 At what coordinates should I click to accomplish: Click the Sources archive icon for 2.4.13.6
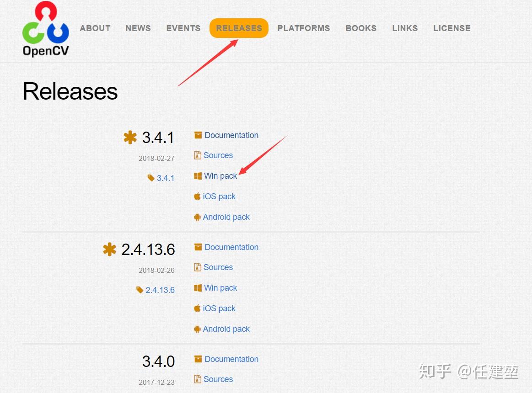[x=198, y=267]
